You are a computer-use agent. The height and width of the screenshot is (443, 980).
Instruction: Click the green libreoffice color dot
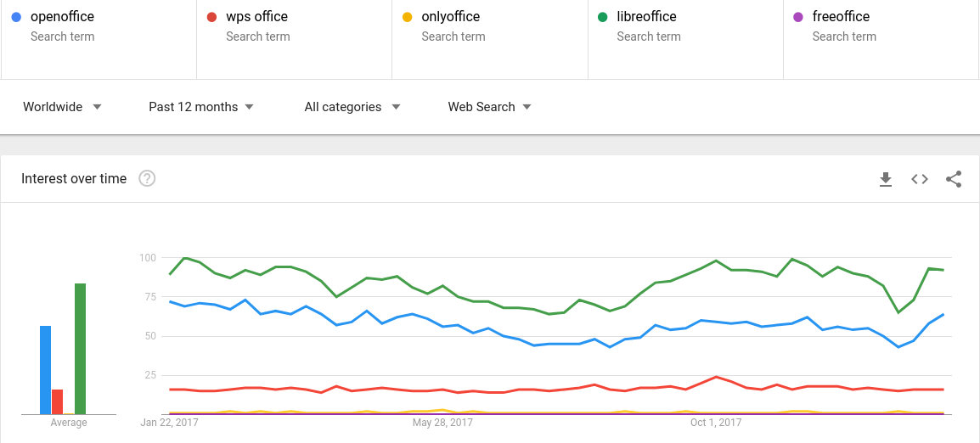click(602, 17)
